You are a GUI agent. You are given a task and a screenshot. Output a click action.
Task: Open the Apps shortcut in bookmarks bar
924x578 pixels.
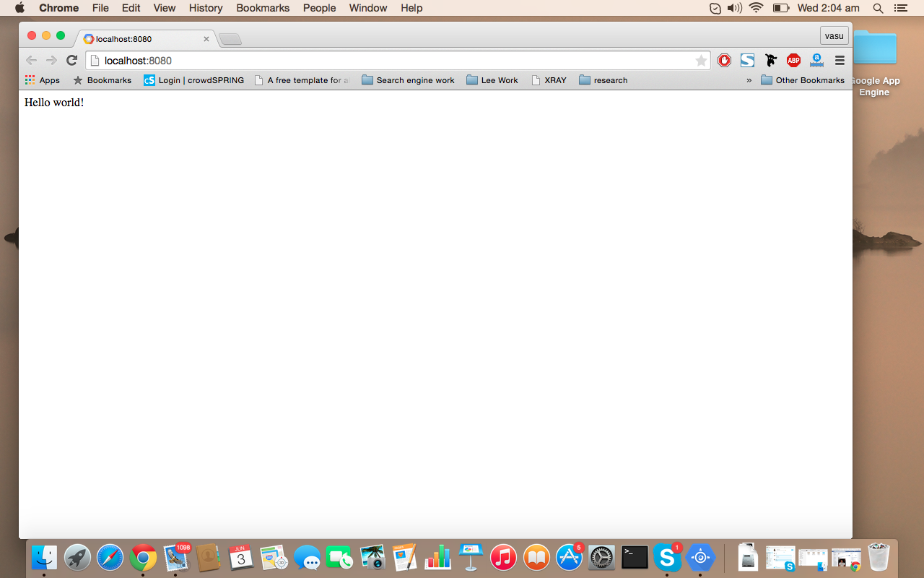43,80
